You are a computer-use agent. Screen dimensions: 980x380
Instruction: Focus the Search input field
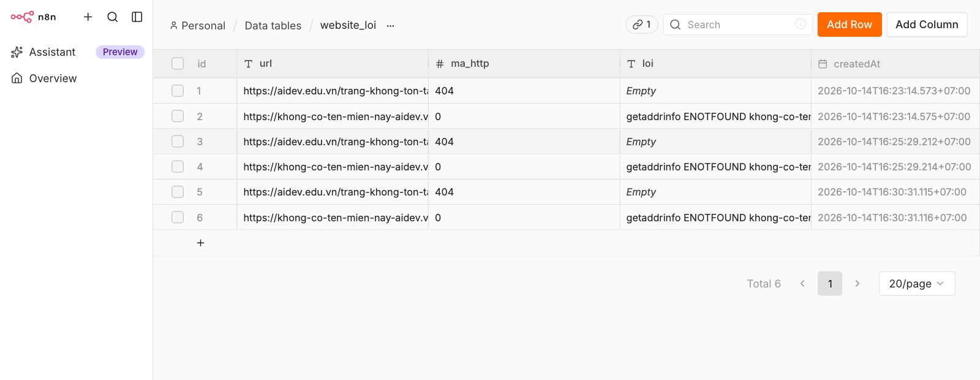click(x=739, y=25)
